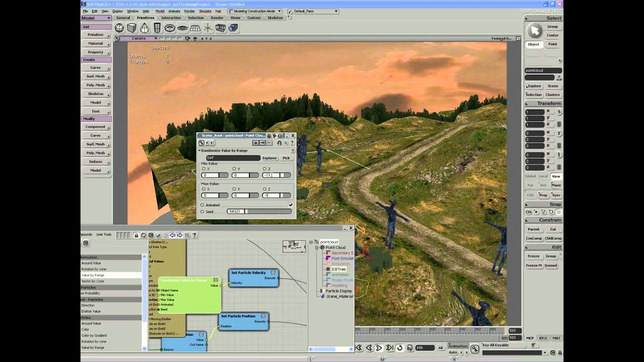Click the playback loop icon
Screen dimensions: 644x362
pyautogui.click(x=399, y=347)
